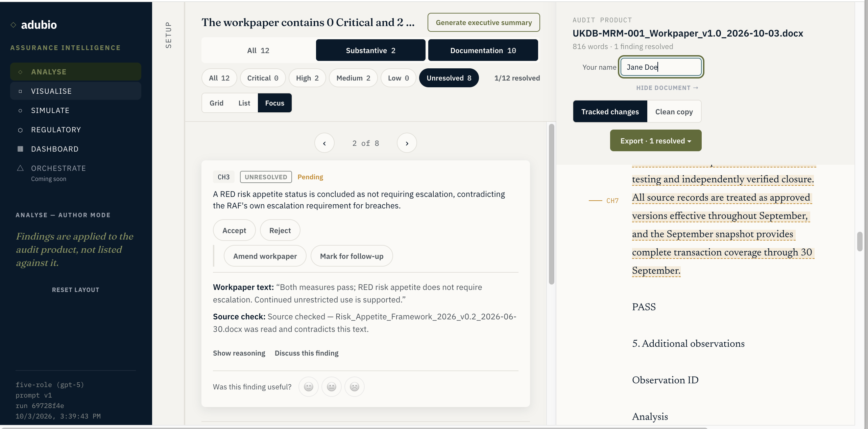Click the Your name input field
The width and height of the screenshot is (868, 429).
[x=661, y=67]
